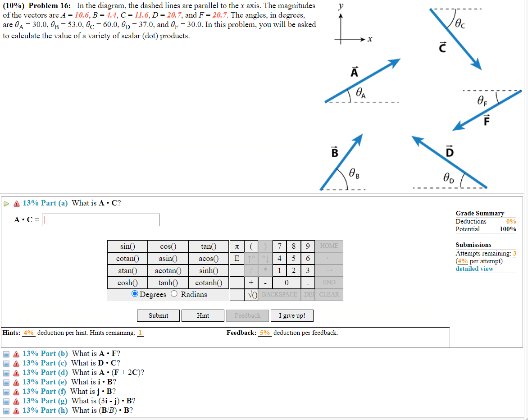This screenshot has height=420, width=528.
Task: Select the Degrees radio button
Action: point(134,294)
